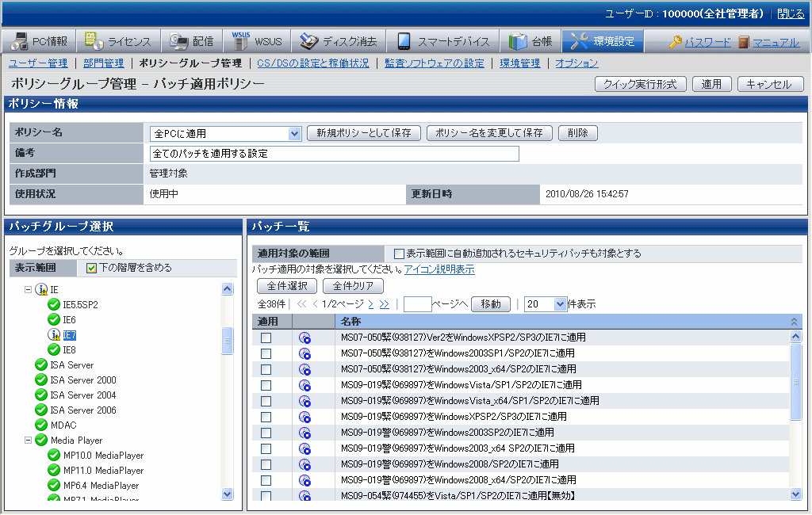Screen dimensions: 812x515
Task: Click green check icon beside IE8
Action: pos(54,349)
